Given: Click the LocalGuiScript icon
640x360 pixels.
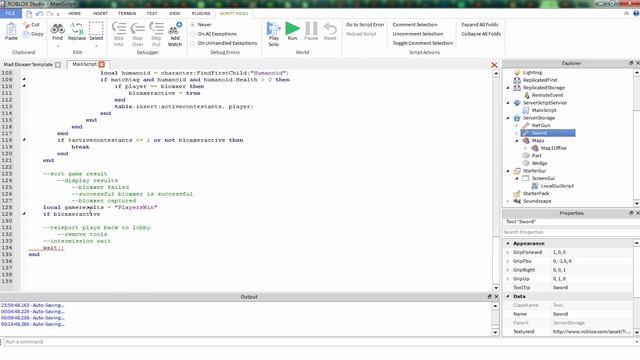Looking at the screenshot, I should pyautogui.click(x=535, y=186).
